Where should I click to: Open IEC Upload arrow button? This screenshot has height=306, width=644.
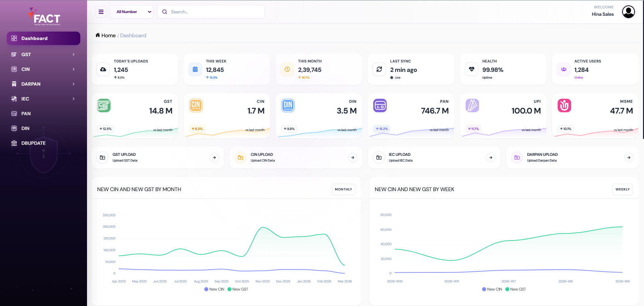pos(491,158)
